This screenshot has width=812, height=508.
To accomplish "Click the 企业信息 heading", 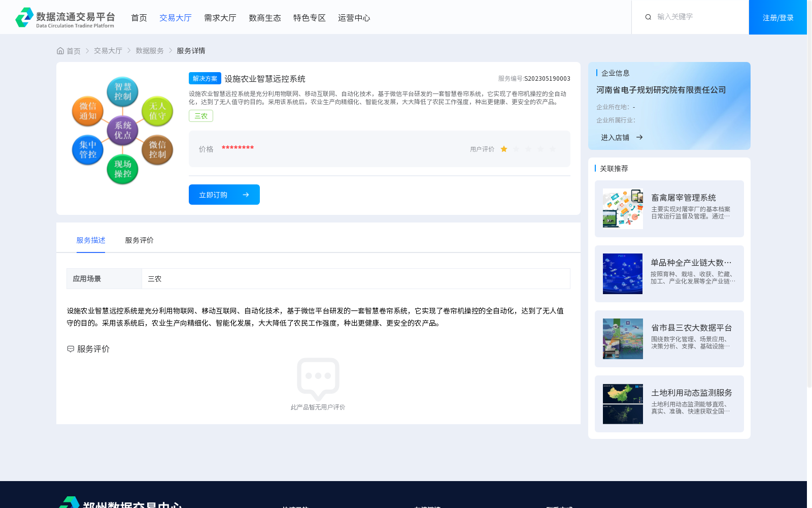I will tap(616, 73).
